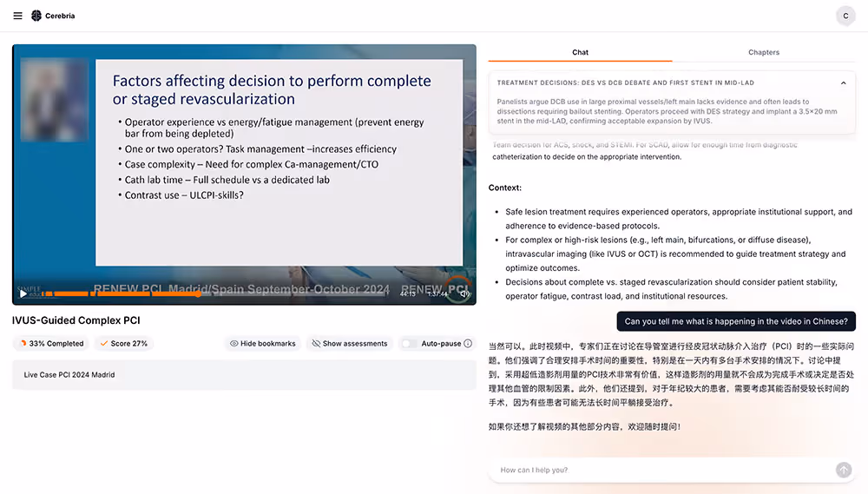This screenshot has height=494, width=868.
Task: Click the Cerebria brain logo
Action: pos(36,16)
